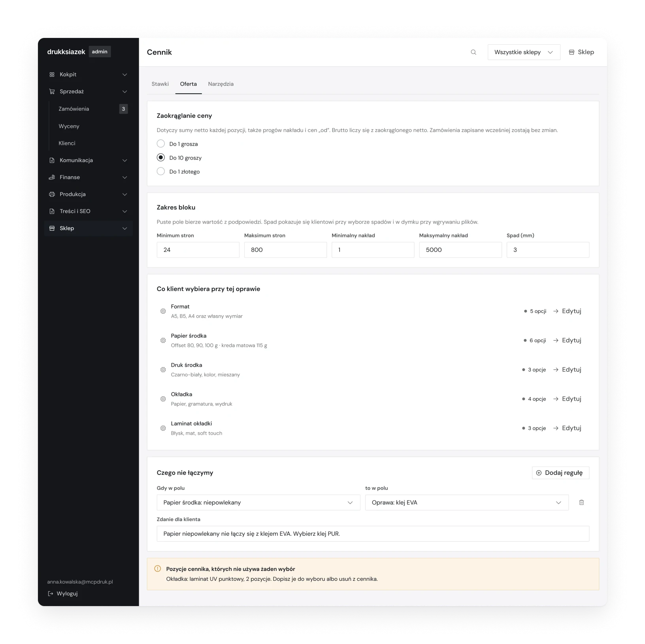645x644 pixels.
Task: Click the warning icon in unused positions notice
Action: [157, 569]
